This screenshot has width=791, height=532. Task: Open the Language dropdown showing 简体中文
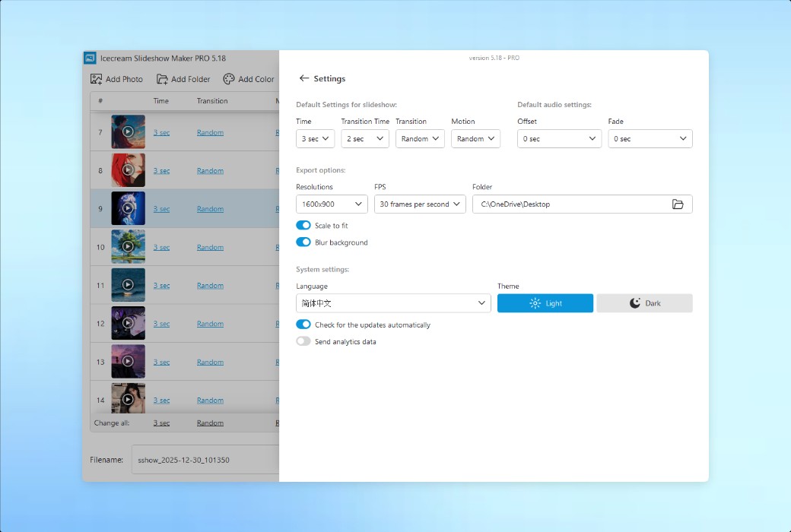(x=392, y=302)
